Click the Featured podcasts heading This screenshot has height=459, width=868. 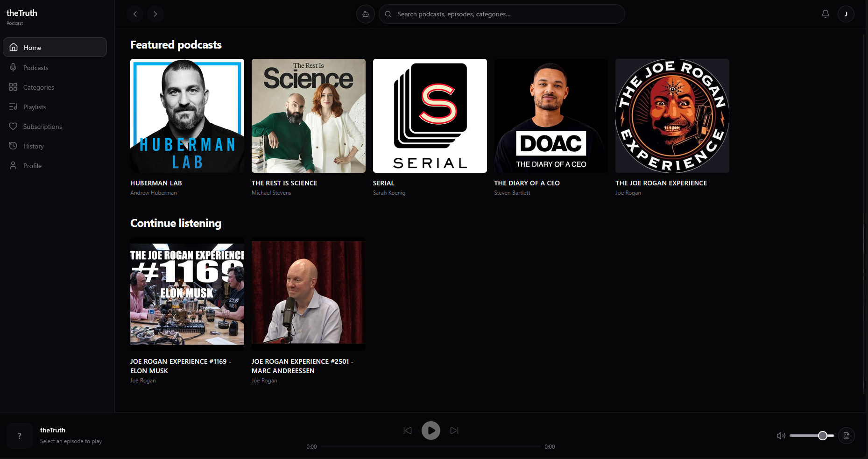(x=176, y=45)
